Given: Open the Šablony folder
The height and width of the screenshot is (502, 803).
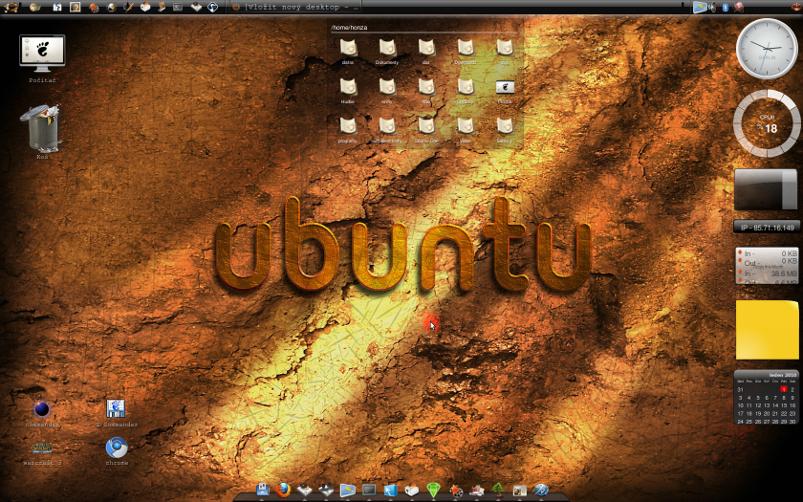Looking at the screenshot, I should tap(505, 126).
